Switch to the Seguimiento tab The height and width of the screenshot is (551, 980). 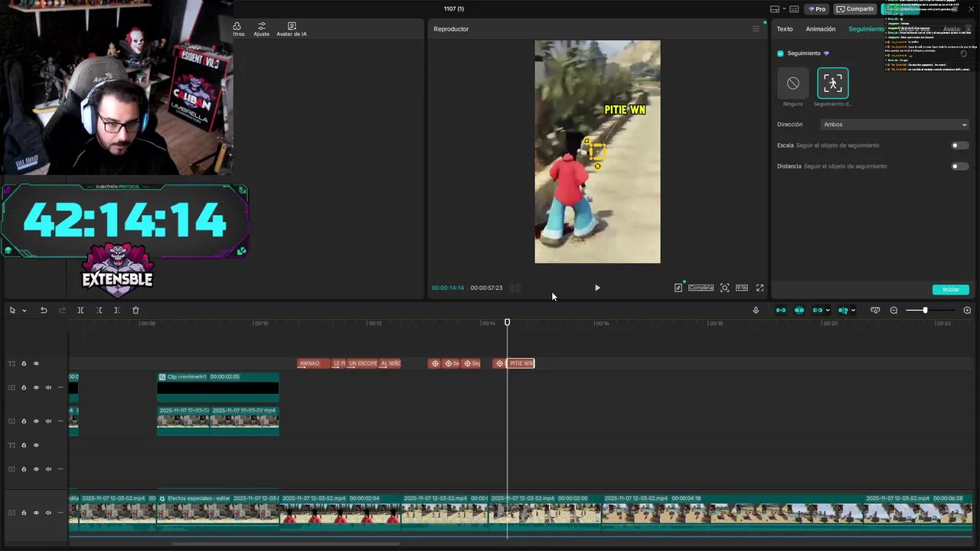866,29
